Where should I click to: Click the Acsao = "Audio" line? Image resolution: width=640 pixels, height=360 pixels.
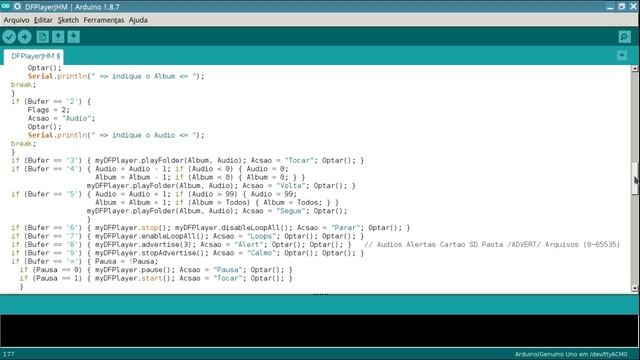pyautogui.click(x=61, y=118)
